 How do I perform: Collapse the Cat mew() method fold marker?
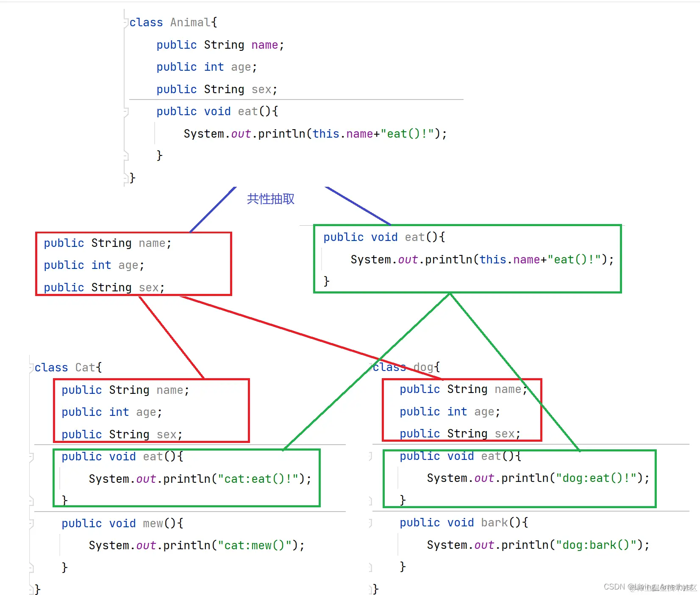(x=31, y=524)
